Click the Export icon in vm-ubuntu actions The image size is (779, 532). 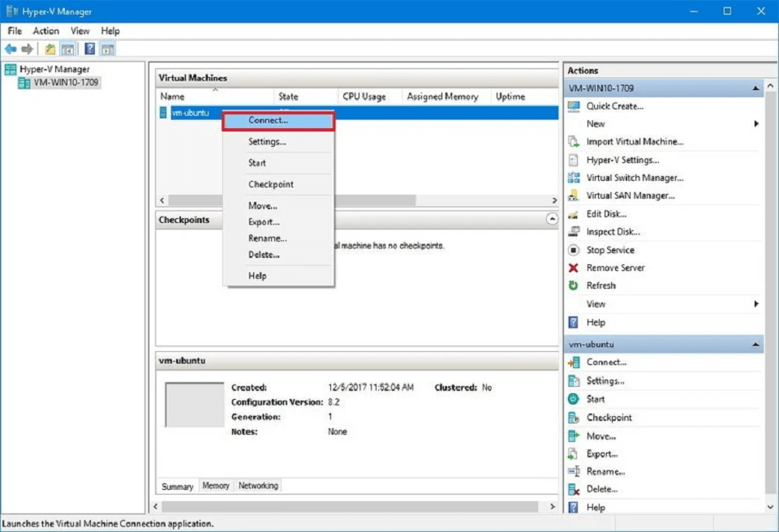(x=574, y=454)
